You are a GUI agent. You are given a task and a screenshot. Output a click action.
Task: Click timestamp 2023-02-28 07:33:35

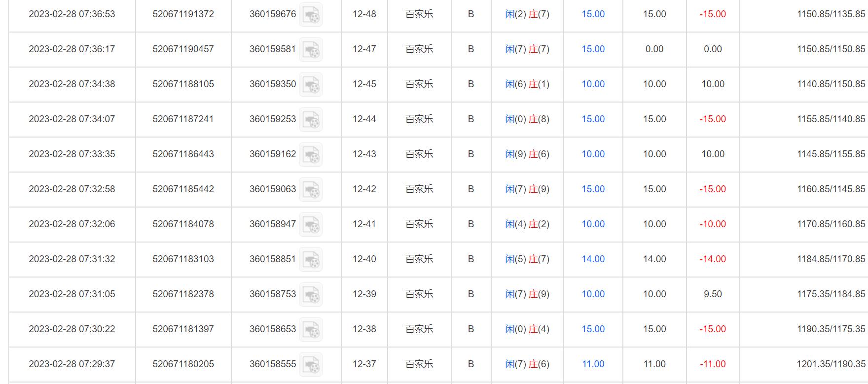click(x=72, y=154)
